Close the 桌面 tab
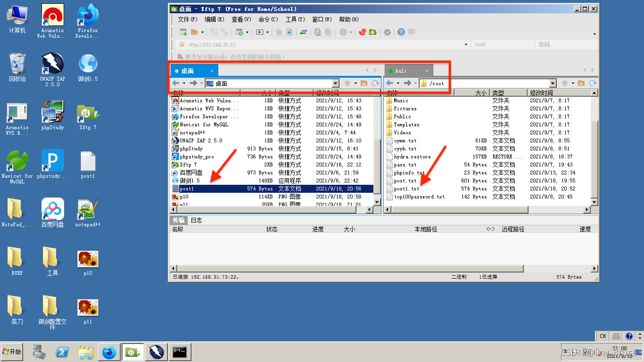 212,71
